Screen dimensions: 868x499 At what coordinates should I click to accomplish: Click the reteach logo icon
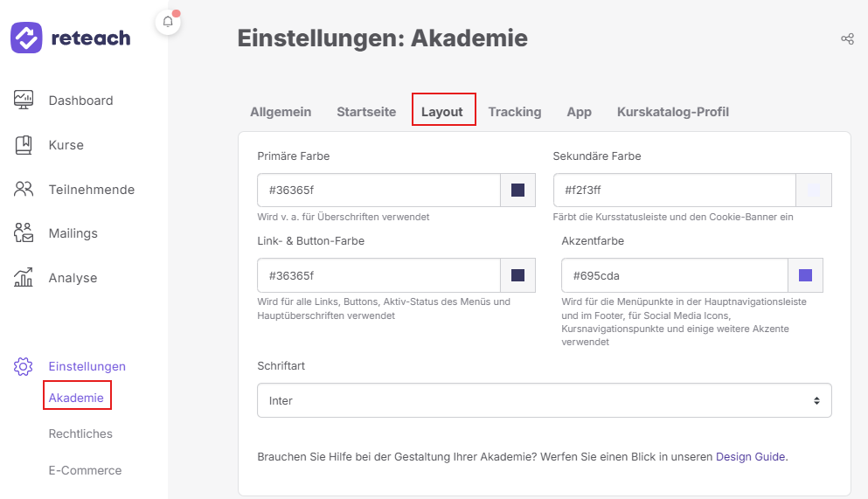coord(26,38)
